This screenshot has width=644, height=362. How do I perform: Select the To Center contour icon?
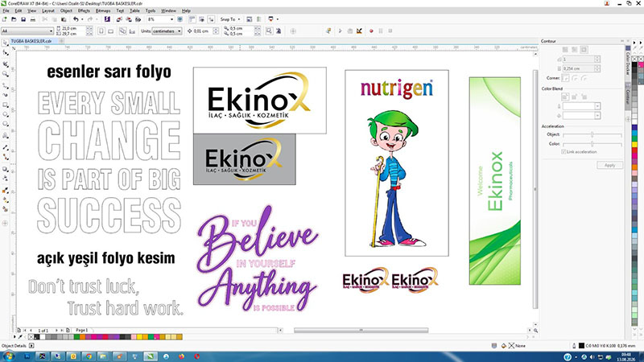[565, 50]
